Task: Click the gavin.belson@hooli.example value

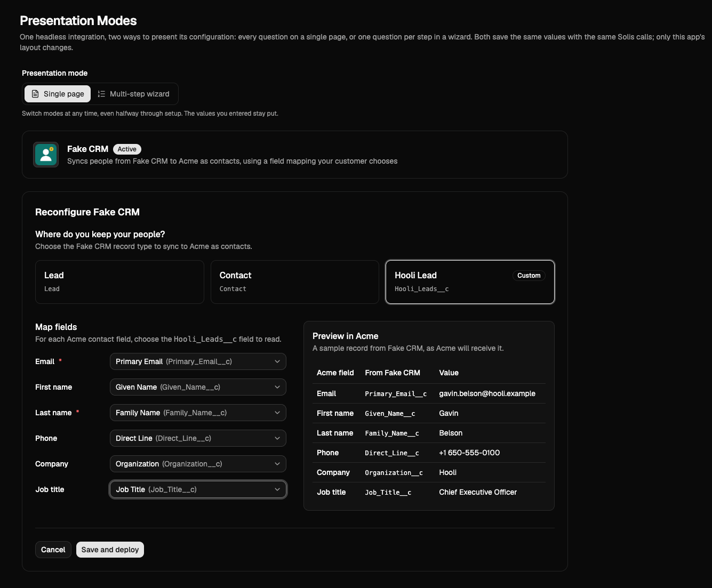Action: [487, 393]
